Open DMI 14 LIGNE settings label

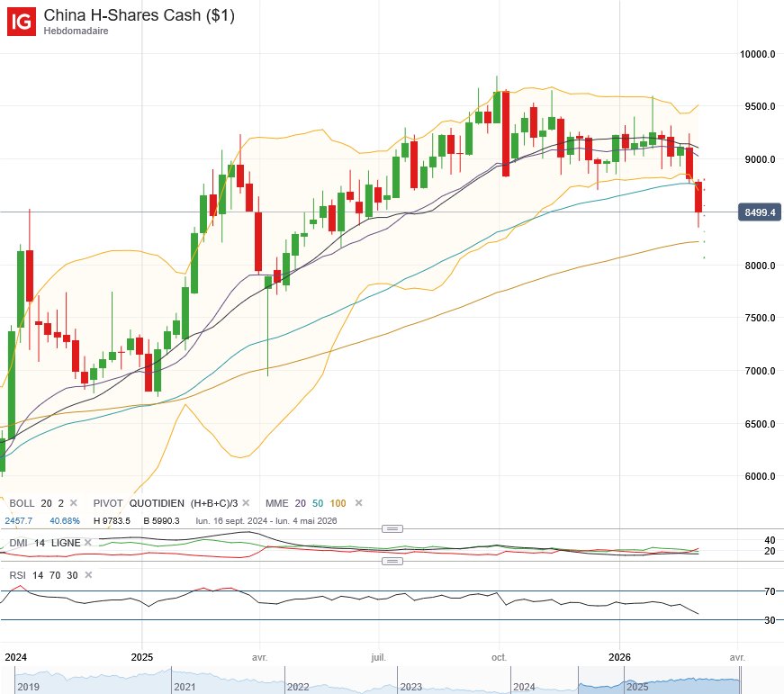tap(45, 543)
